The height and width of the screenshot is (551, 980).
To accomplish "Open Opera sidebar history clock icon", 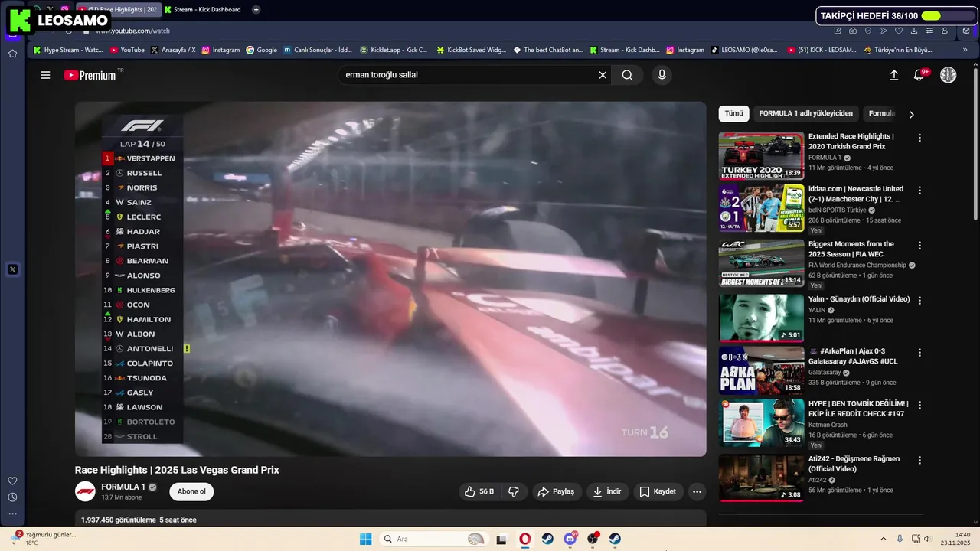I will 12,497.
